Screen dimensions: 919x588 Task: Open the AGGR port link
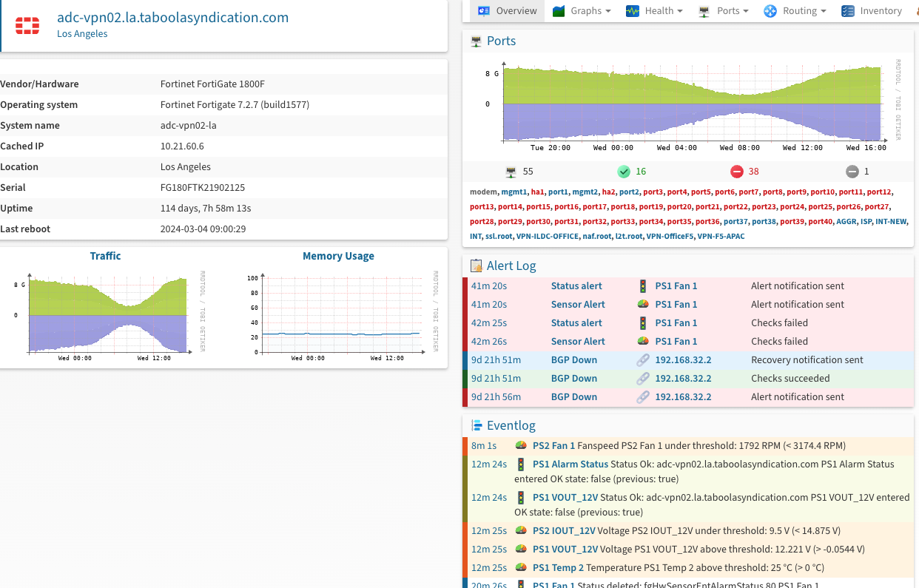click(x=846, y=221)
